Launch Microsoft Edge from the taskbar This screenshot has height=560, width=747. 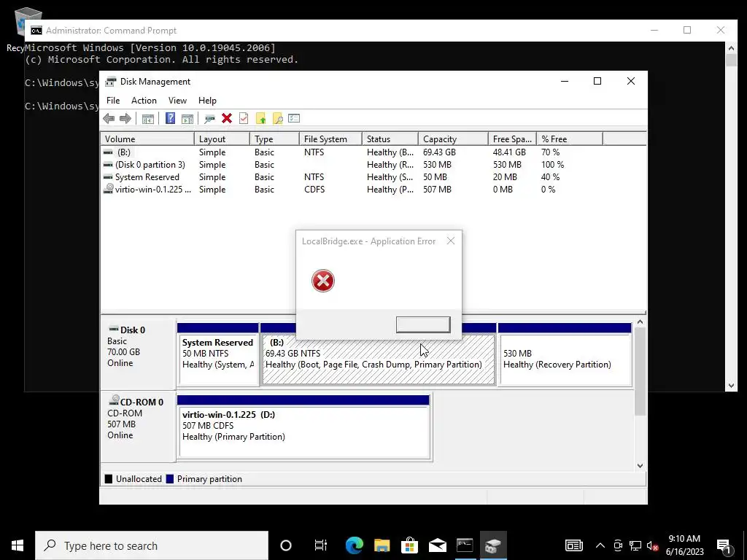click(355, 545)
